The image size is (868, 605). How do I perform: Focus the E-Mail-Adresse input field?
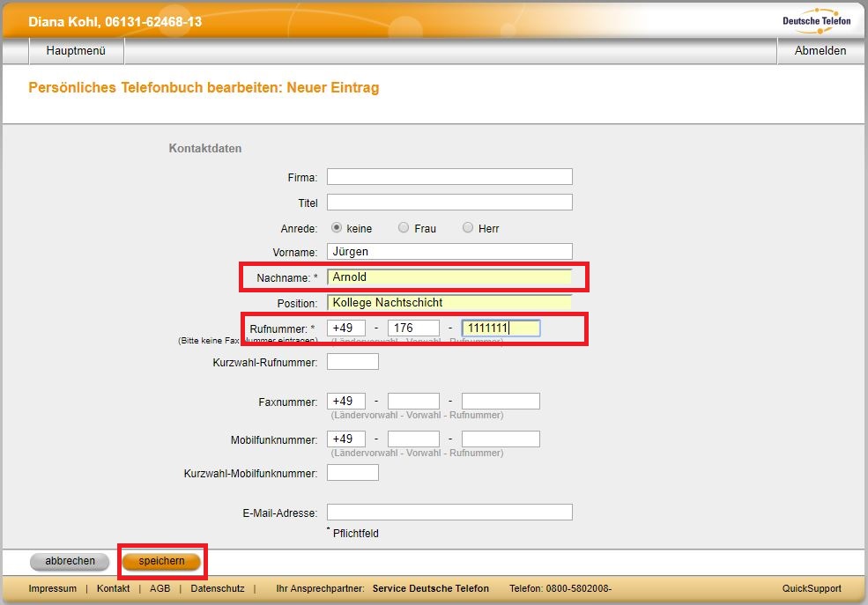coord(449,513)
